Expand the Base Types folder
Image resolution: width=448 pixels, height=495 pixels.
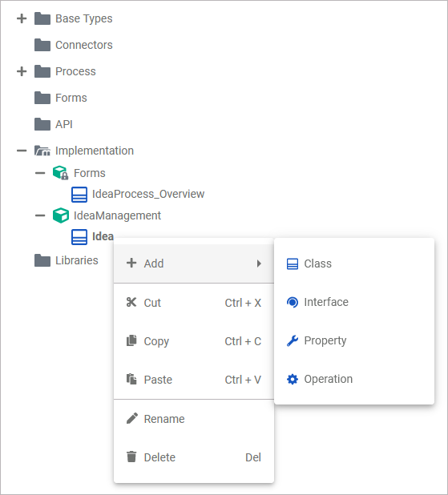pos(22,18)
